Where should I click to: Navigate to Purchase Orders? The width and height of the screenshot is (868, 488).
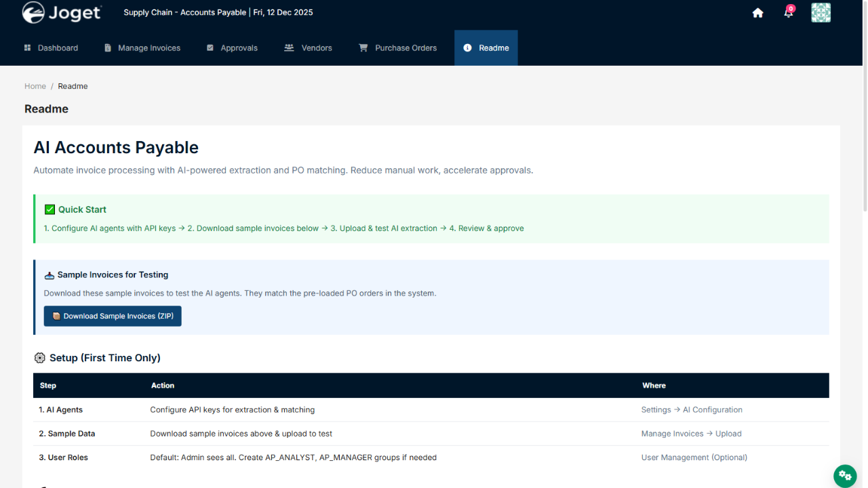tap(406, 48)
